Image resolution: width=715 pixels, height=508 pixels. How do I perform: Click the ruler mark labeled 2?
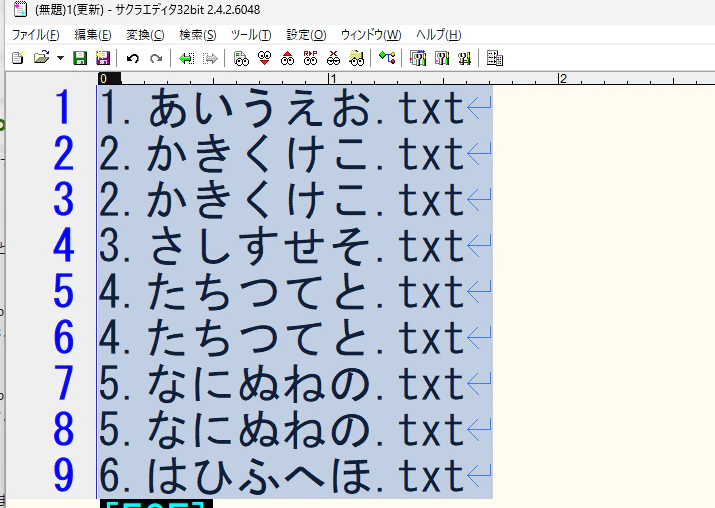563,78
